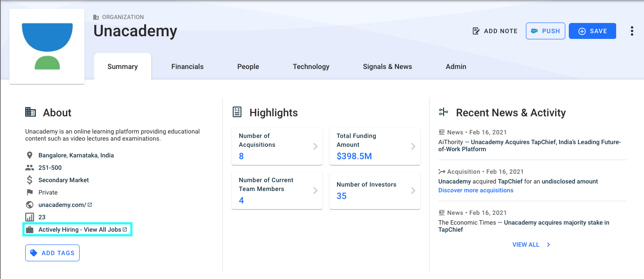Viewport: 644px width, 279px height.
Task: Open the People tab
Action: click(248, 67)
